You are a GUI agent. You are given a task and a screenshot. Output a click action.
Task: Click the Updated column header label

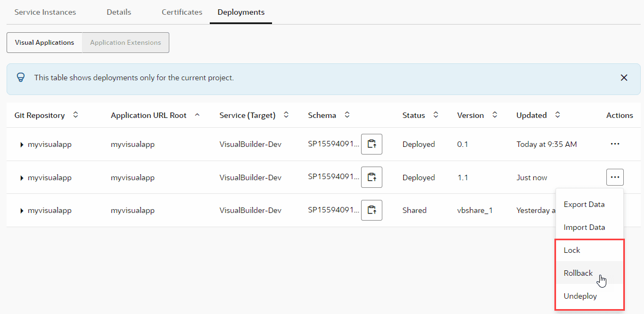click(531, 115)
